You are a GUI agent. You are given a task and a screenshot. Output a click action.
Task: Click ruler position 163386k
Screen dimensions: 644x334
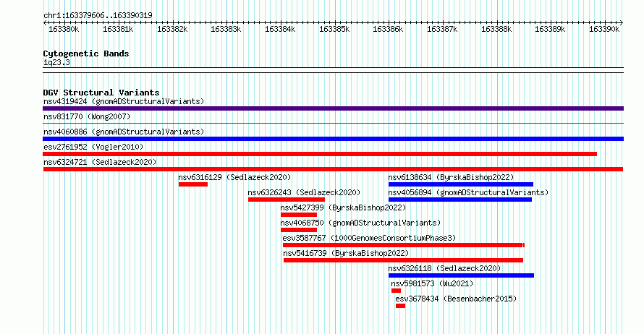(388, 29)
